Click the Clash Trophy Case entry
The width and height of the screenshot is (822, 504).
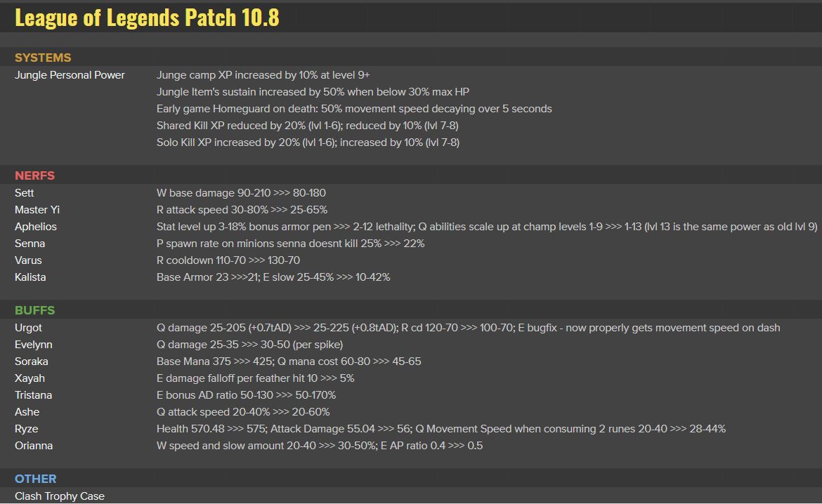(60, 496)
